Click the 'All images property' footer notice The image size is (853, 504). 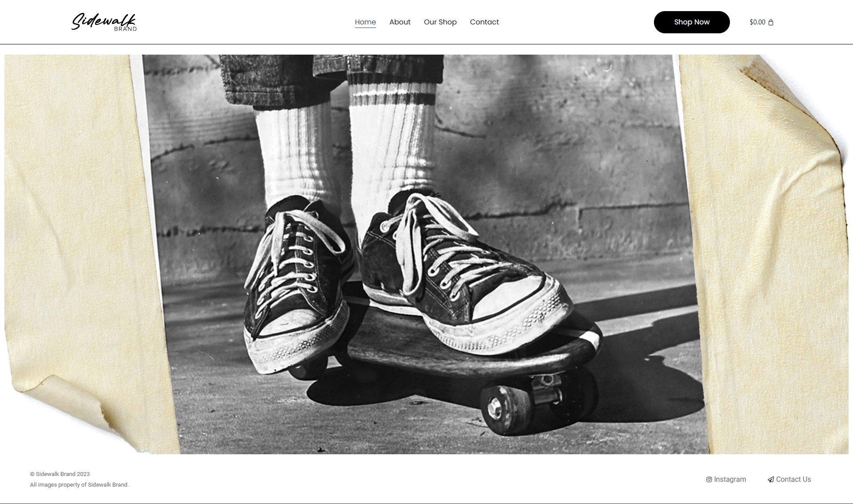(x=79, y=485)
